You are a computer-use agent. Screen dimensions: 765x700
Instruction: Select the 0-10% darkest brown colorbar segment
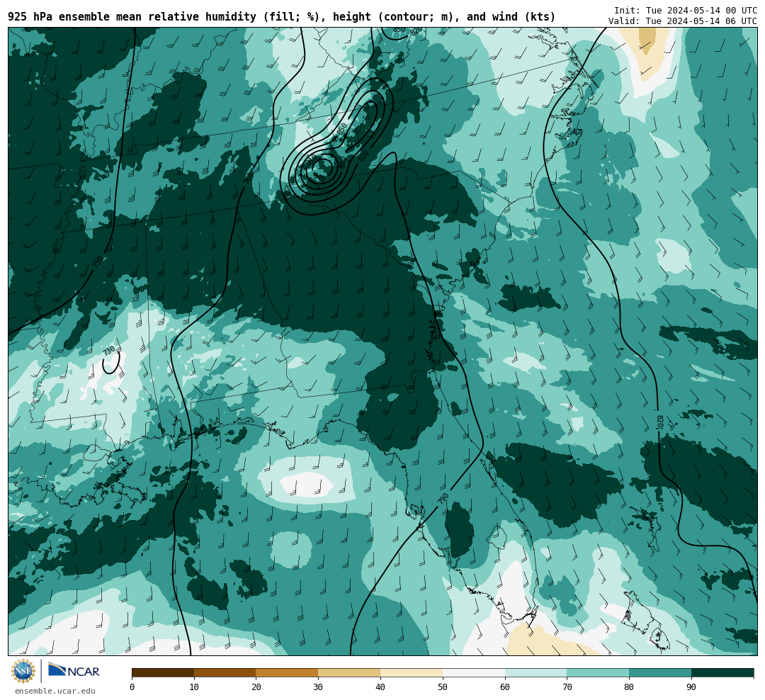pos(163,672)
